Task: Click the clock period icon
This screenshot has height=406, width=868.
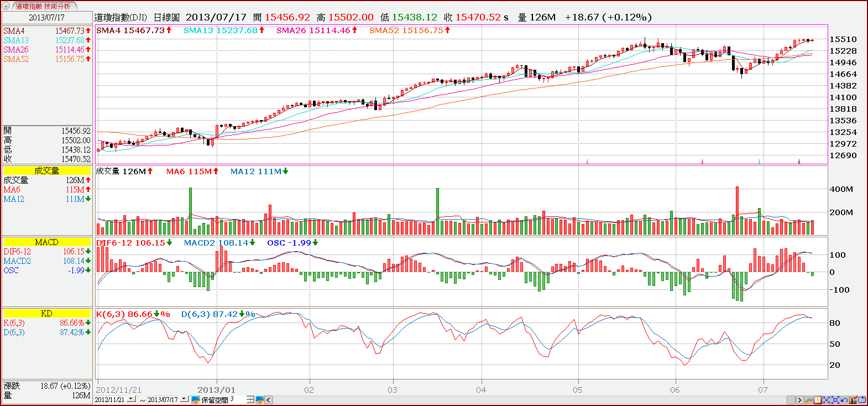Action: pos(818,400)
